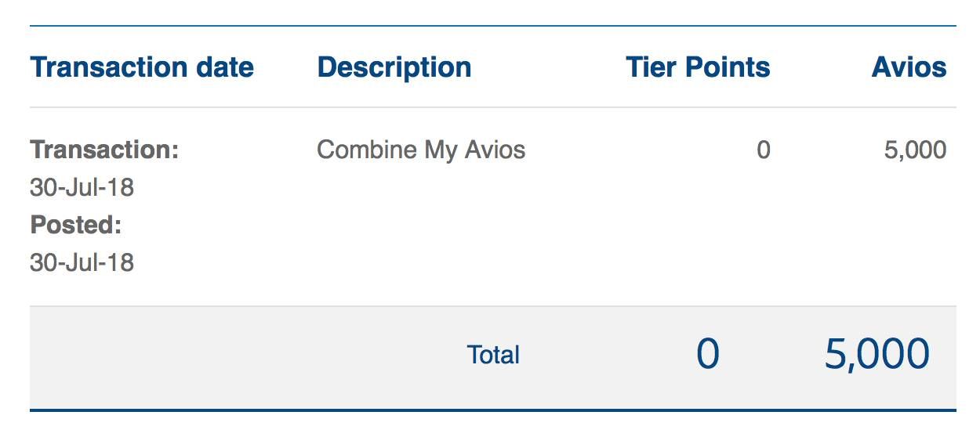
Task: Select the Description column header
Action: point(394,67)
